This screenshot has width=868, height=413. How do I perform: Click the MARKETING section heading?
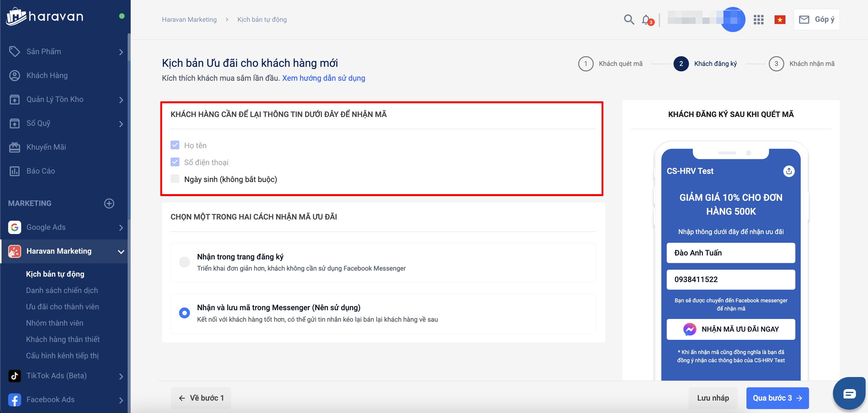click(30, 203)
